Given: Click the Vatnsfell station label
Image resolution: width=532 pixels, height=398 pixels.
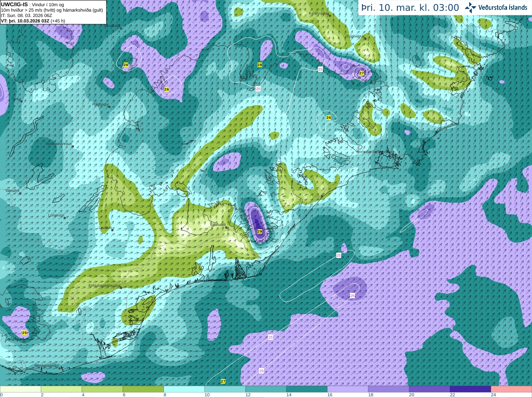Looking at the screenshot, I should click(12, 190).
